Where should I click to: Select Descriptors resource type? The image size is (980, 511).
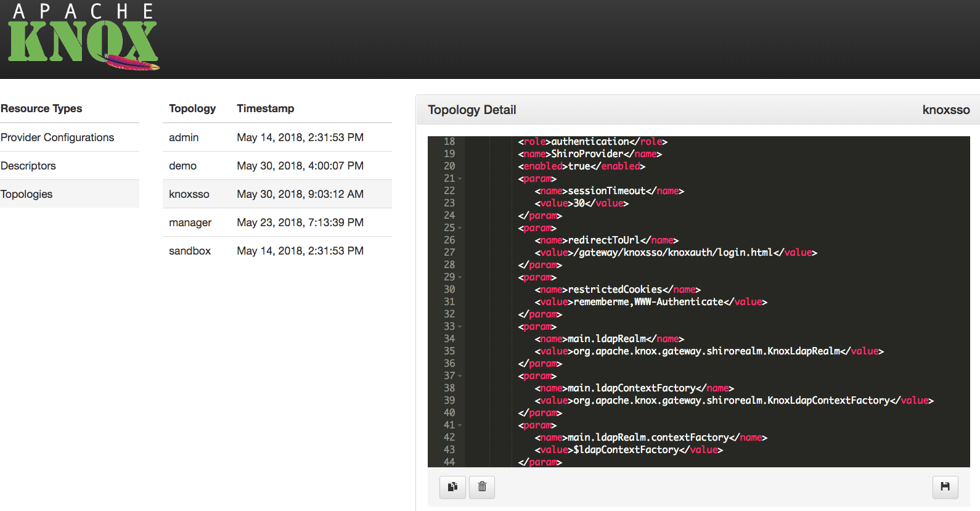point(28,166)
